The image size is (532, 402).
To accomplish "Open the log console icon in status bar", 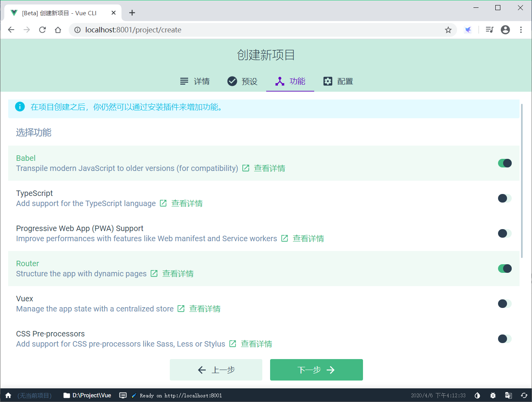I will point(123,395).
